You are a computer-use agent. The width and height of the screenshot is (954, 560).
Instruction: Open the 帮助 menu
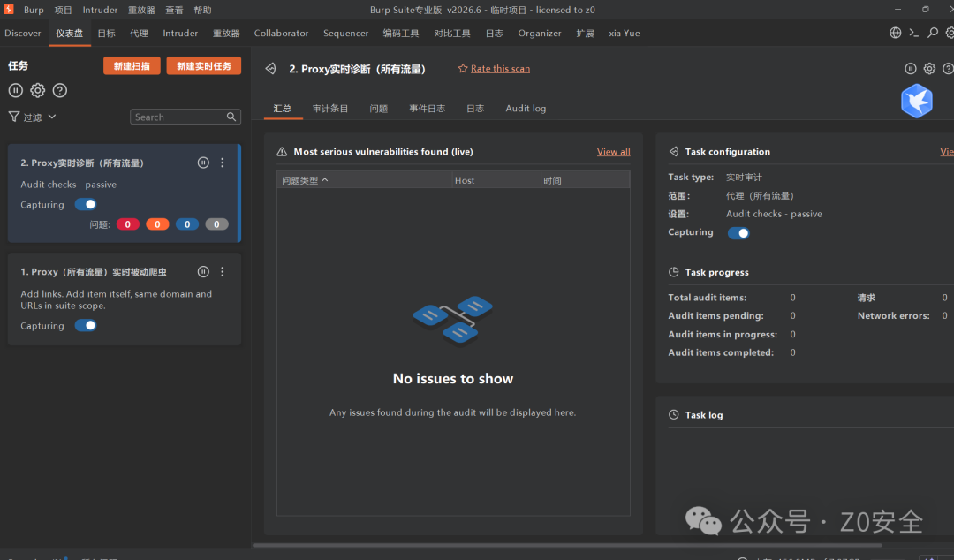click(202, 10)
